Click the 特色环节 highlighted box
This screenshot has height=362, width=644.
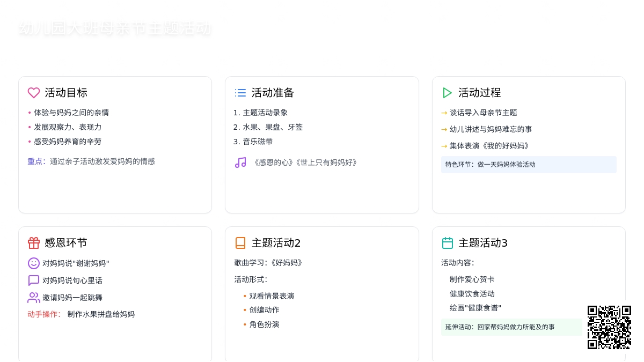(529, 165)
